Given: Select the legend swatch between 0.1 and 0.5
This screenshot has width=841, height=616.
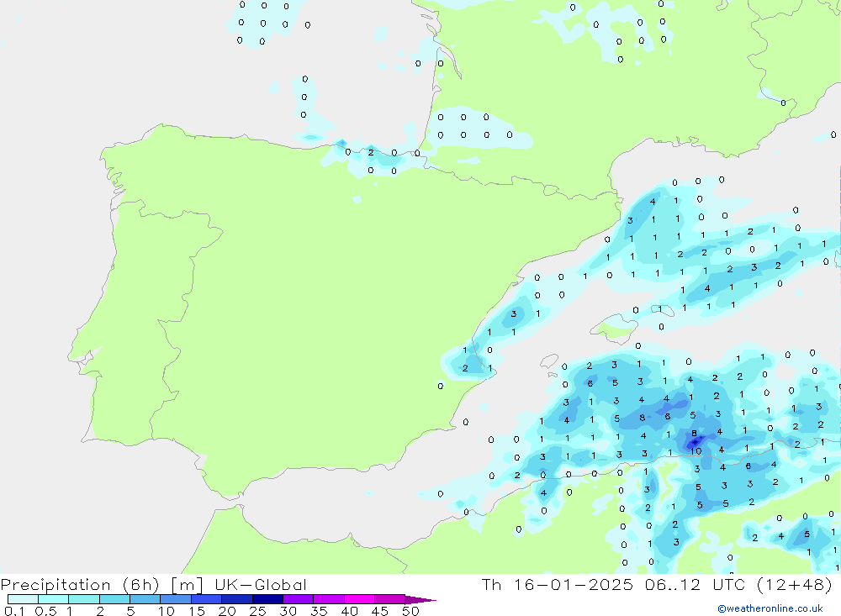Looking at the screenshot, I should (23, 599).
